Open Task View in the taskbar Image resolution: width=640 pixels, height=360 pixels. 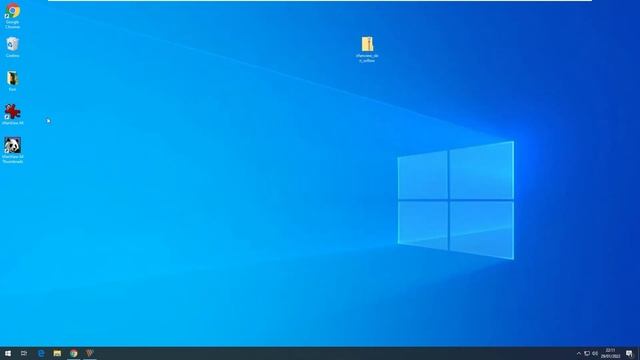click(x=24, y=353)
